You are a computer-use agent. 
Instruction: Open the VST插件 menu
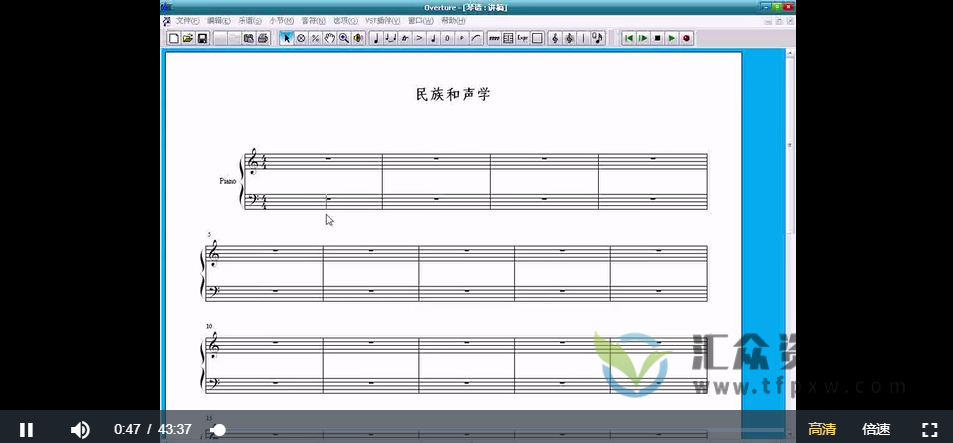[x=382, y=21]
